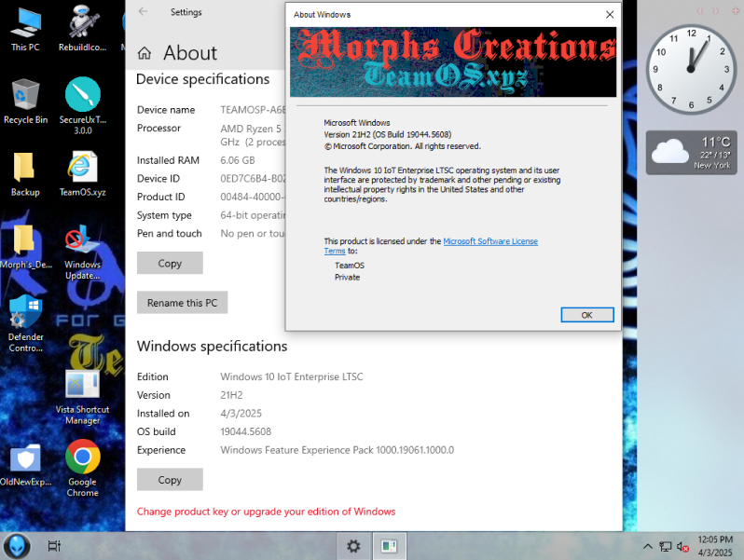744x560 pixels.
Task: Open the TeamOS.xyz internet shortcut
Action: click(83, 174)
